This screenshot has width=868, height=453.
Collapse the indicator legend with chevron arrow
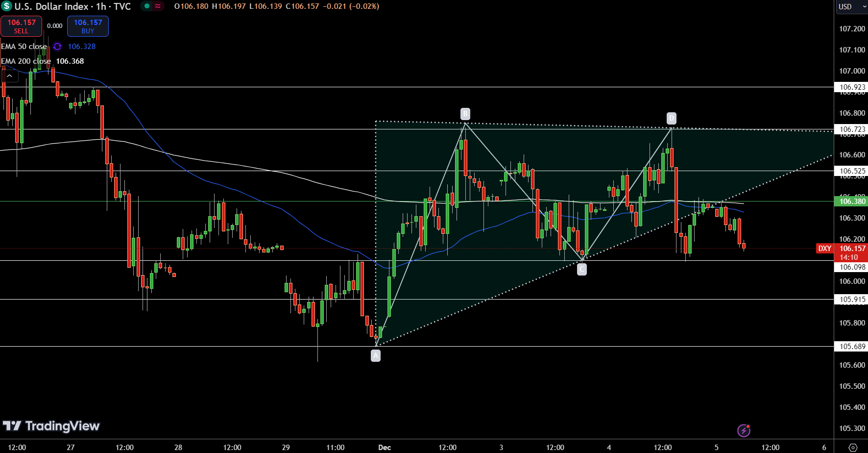point(9,75)
